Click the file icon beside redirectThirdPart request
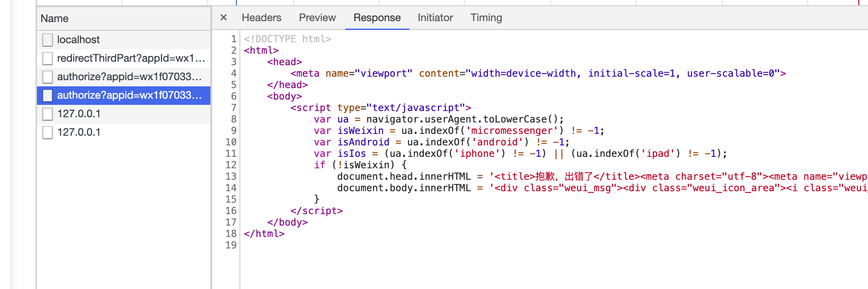The image size is (868, 289). [48, 59]
